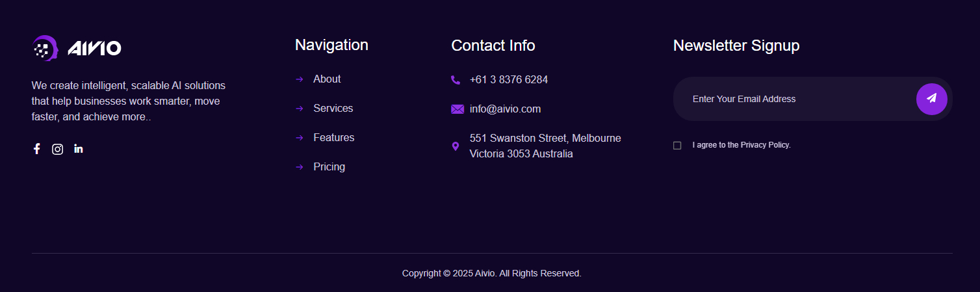
Task: Open the Instagram social icon
Action: [57, 149]
